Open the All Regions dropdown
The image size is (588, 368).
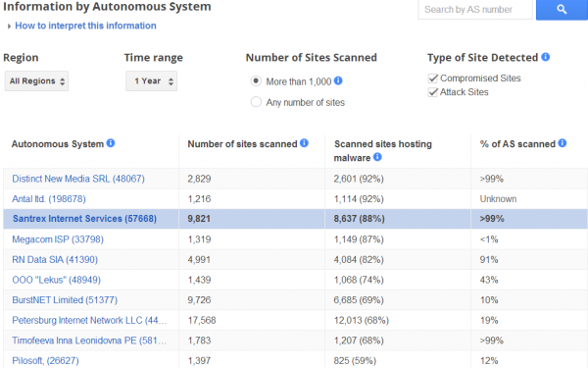pos(36,81)
